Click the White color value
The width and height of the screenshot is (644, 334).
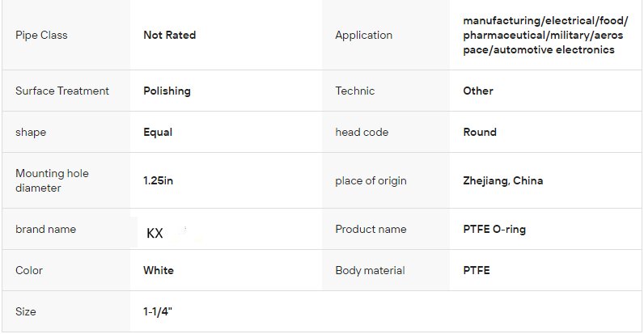pyautogui.click(x=159, y=270)
